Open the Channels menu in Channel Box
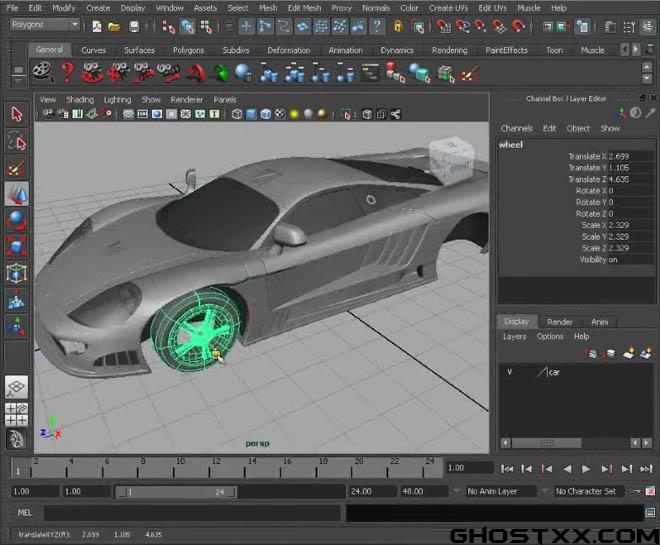The image size is (660, 545). (516, 128)
